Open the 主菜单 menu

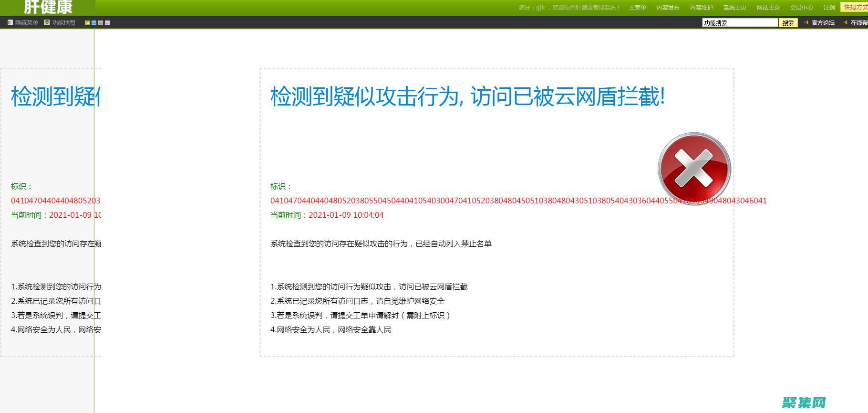point(637,8)
